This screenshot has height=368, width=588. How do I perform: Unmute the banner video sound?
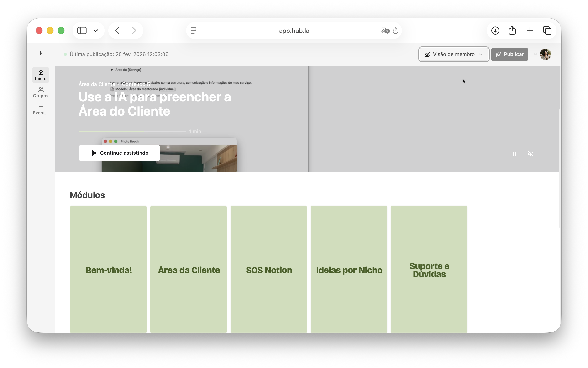coord(530,154)
